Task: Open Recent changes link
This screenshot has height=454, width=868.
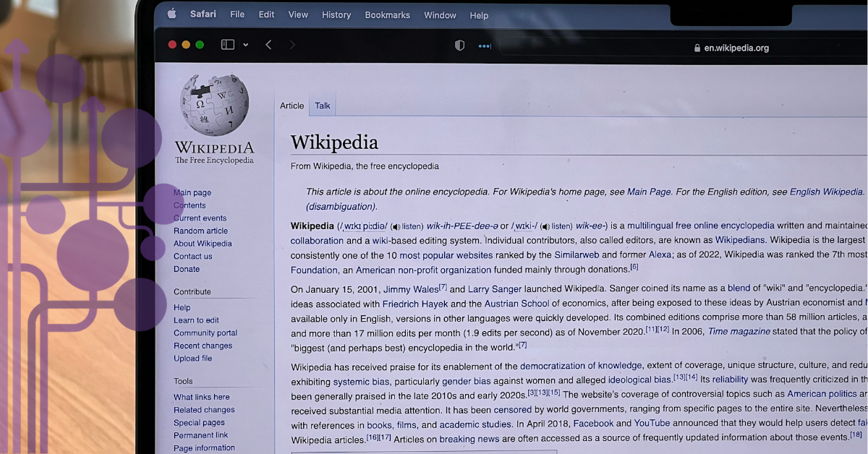Action: [203, 346]
